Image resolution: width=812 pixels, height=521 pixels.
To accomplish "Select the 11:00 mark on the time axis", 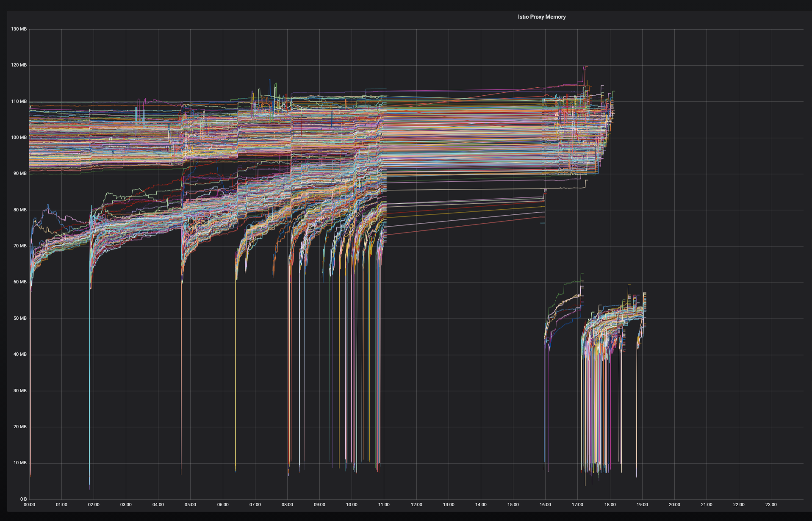I will tap(384, 504).
